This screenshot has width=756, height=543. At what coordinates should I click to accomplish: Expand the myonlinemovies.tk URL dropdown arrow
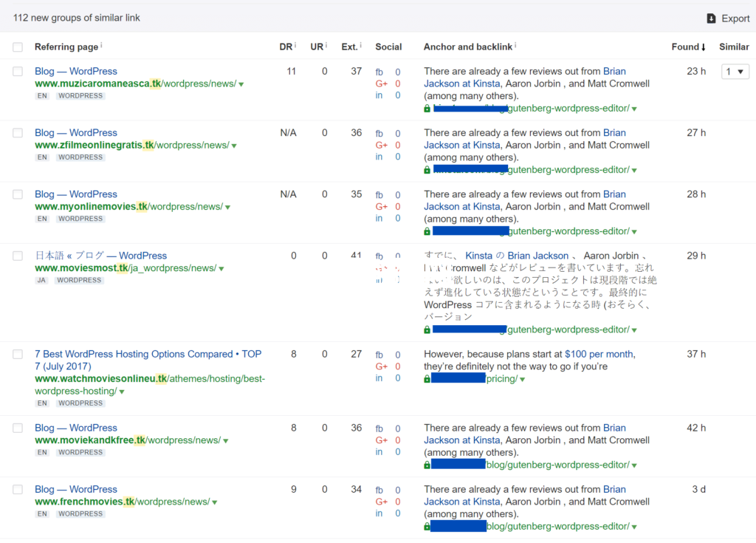(227, 207)
